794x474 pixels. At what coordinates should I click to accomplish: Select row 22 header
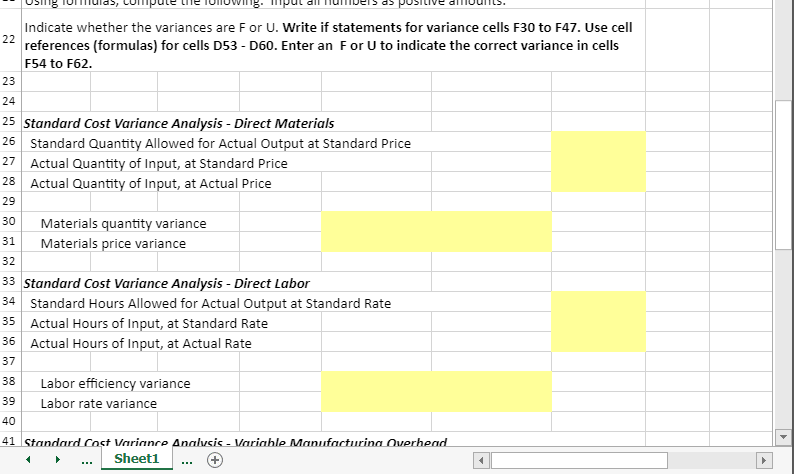tap(10, 40)
